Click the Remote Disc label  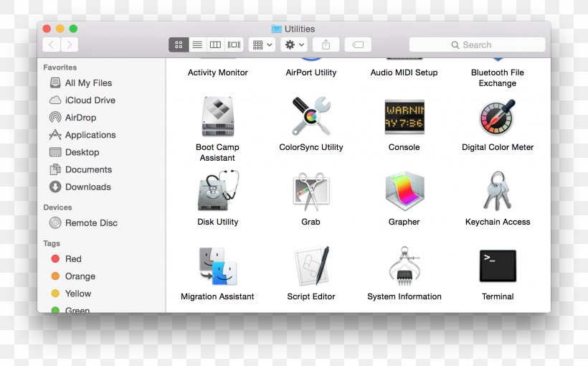pos(91,222)
